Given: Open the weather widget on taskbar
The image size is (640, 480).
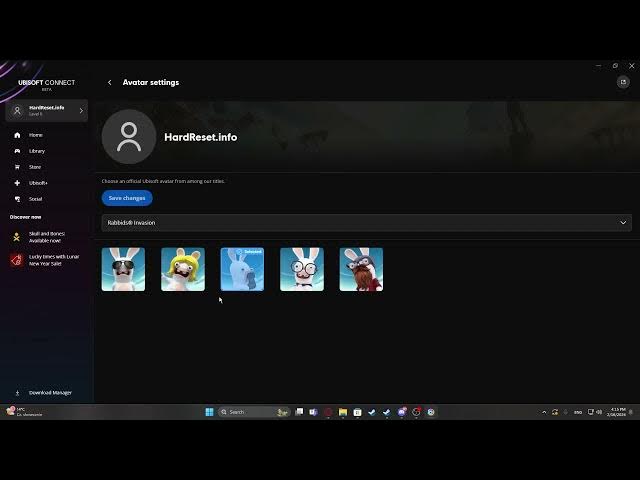Looking at the screenshot, I should point(24,412).
